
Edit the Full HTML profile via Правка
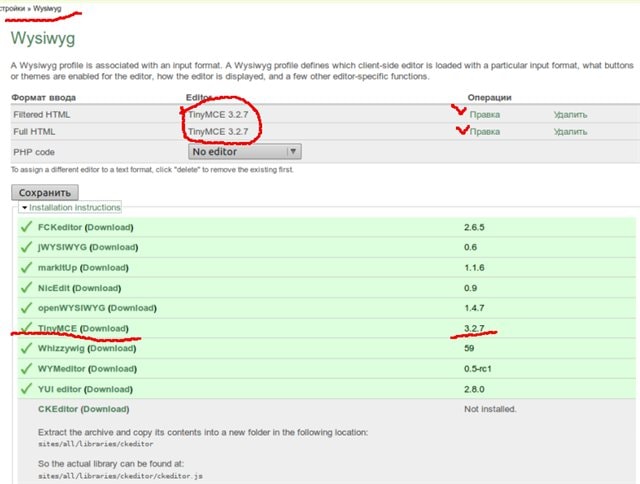(x=484, y=132)
